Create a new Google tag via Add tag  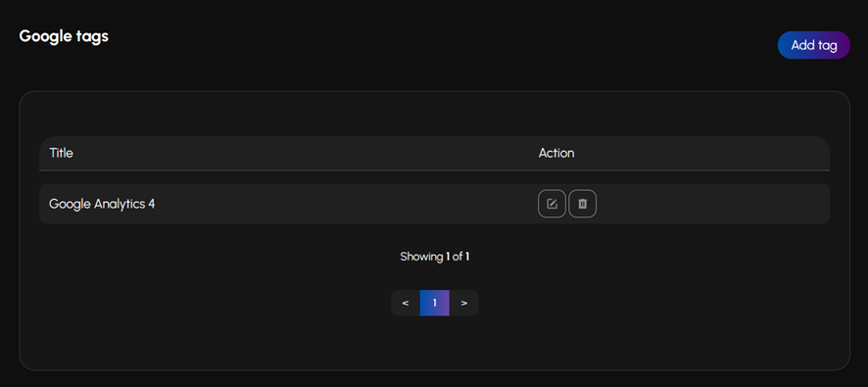[814, 45]
